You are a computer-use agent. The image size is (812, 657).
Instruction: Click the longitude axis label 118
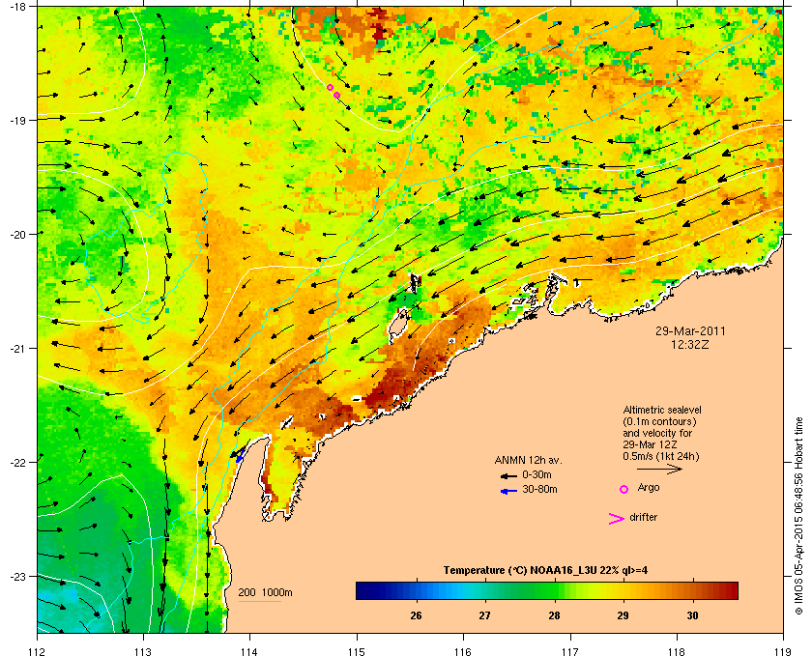click(x=677, y=652)
